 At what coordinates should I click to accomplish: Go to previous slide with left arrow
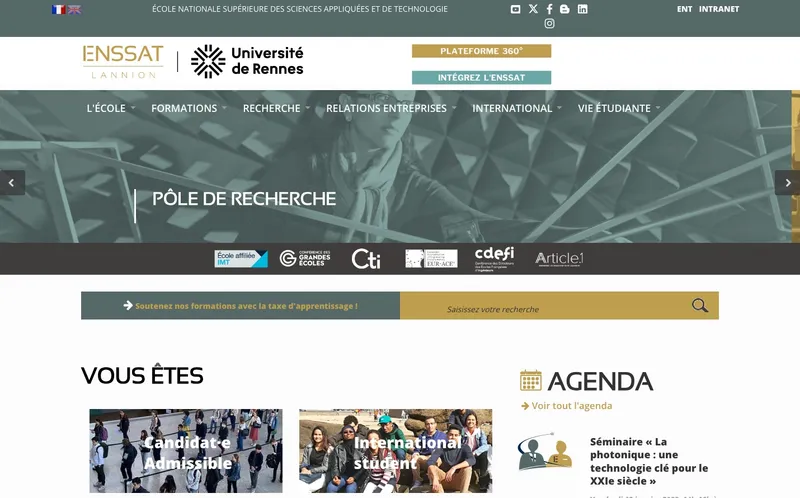pos(12,183)
